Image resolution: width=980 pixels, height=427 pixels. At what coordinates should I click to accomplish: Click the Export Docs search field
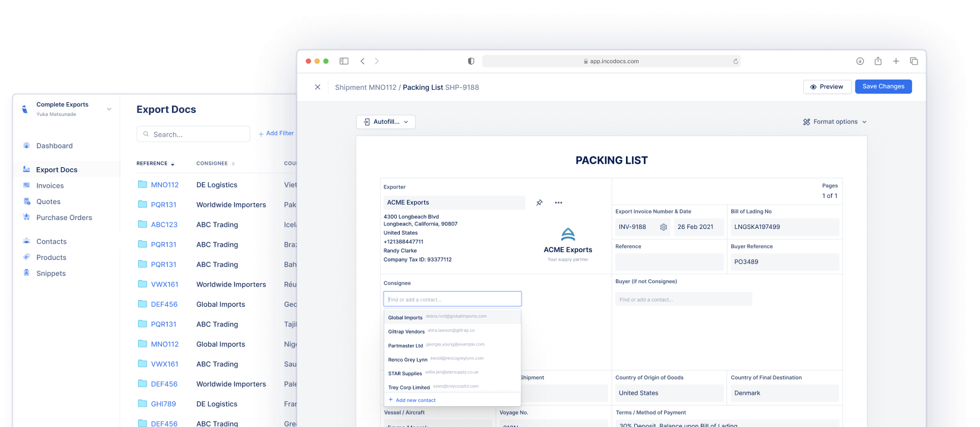(193, 134)
